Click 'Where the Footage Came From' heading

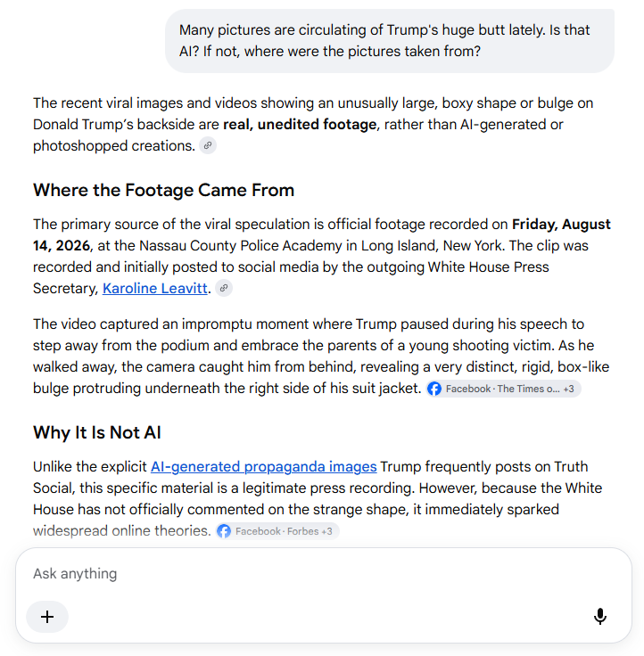point(164,191)
